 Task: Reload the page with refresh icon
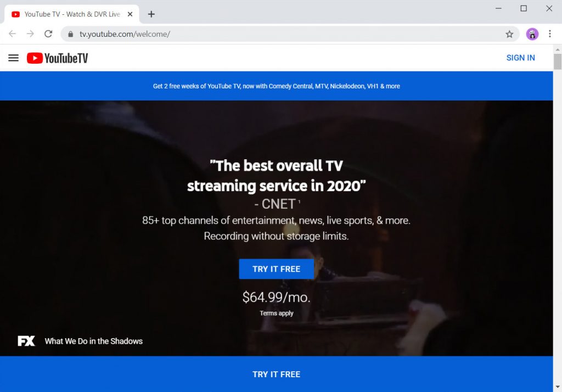(x=48, y=33)
